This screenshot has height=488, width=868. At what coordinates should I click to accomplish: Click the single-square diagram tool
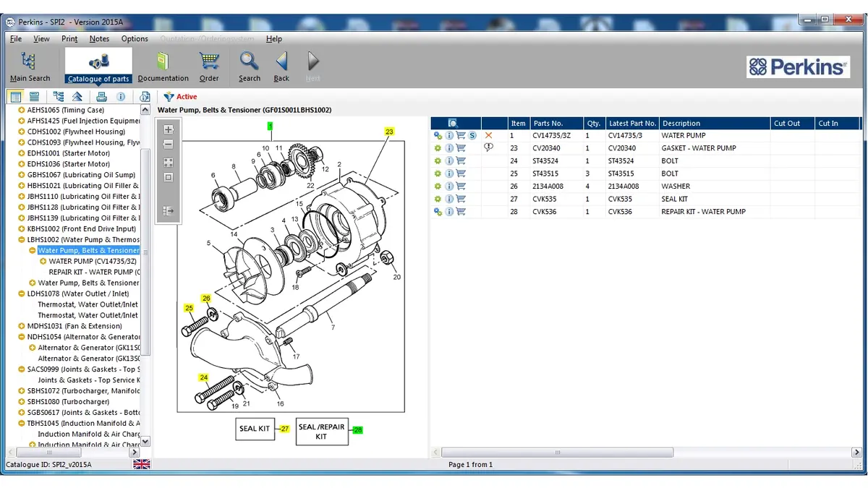169,177
